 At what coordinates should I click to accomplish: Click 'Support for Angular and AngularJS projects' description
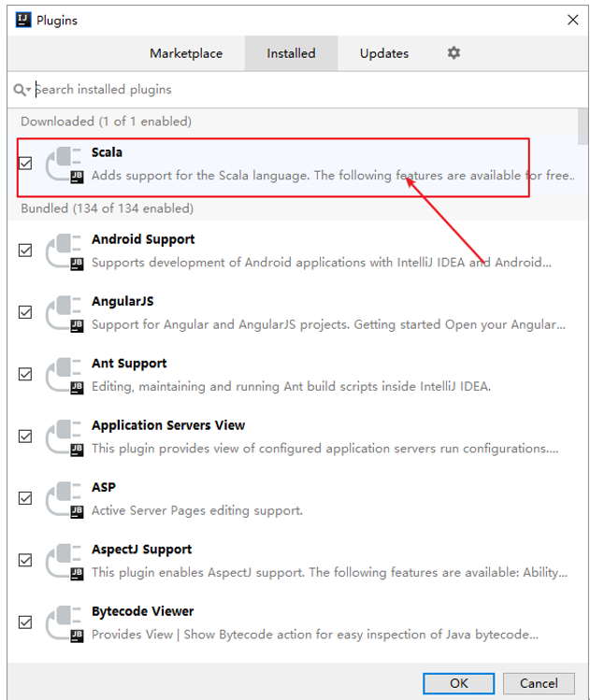329,324
